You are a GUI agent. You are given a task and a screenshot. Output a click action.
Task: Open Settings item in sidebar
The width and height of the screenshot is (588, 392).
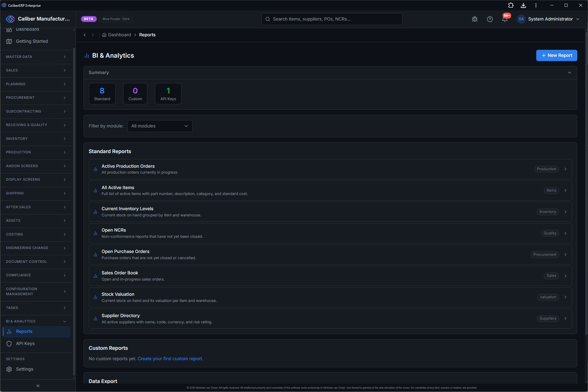(x=37, y=369)
